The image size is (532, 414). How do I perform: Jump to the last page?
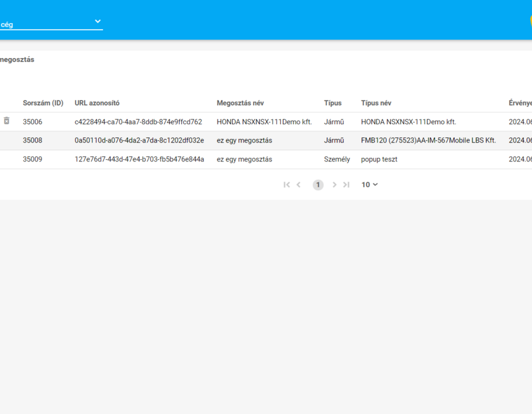[346, 185]
